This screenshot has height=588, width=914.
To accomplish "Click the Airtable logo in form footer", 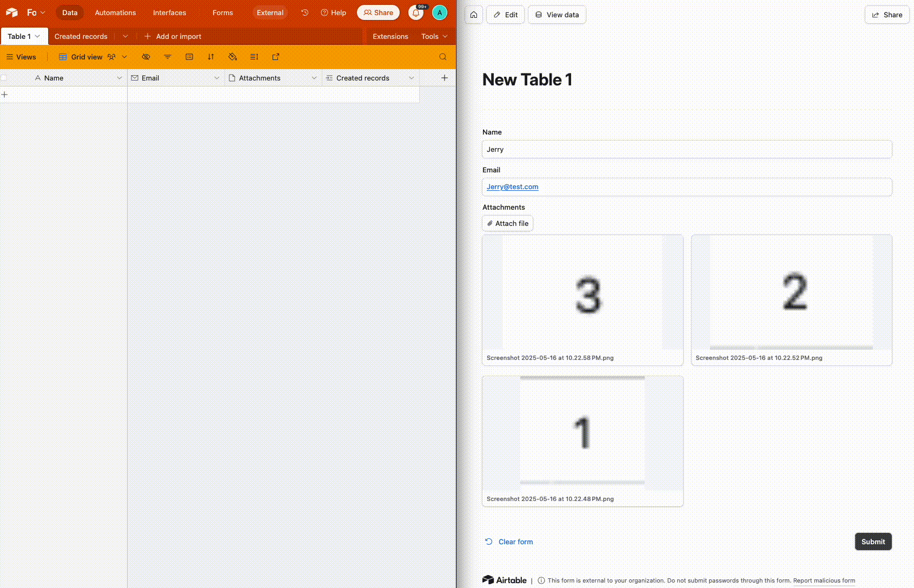I will [x=505, y=580].
